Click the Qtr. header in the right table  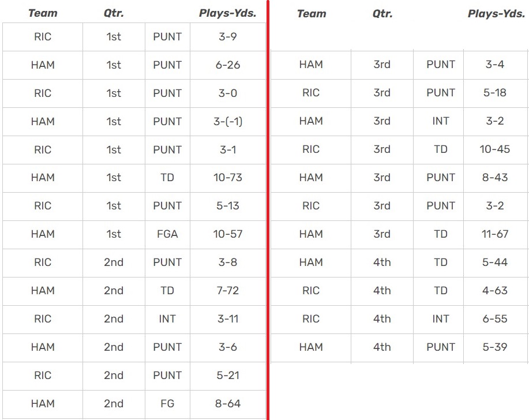click(x=382, y=13)
